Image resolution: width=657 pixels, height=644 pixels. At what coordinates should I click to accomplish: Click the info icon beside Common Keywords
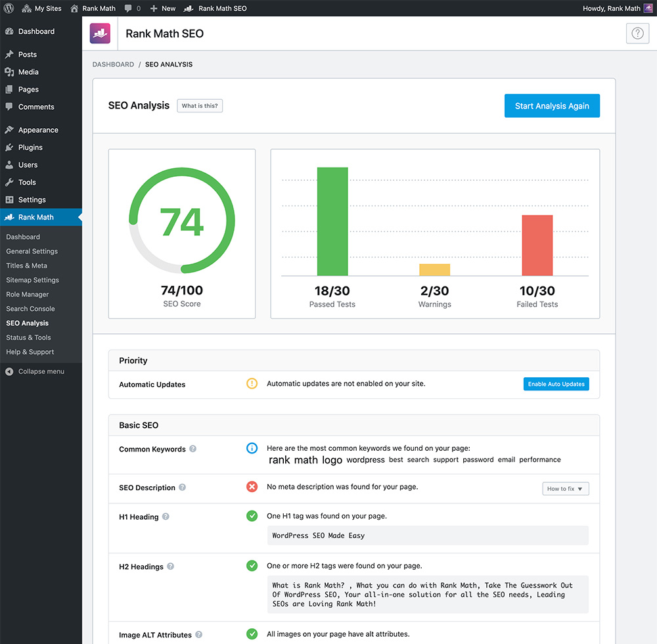click(252, 448)
